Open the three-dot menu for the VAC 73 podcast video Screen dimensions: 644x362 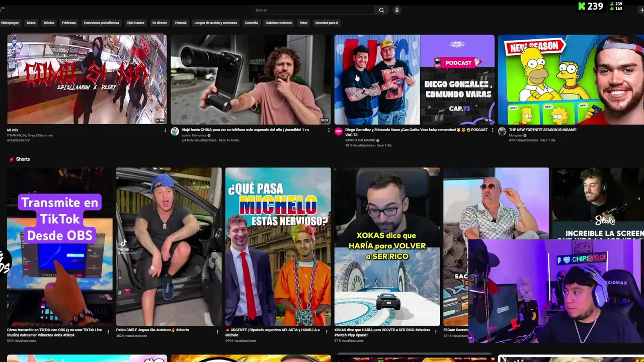[x=493, y=130]
